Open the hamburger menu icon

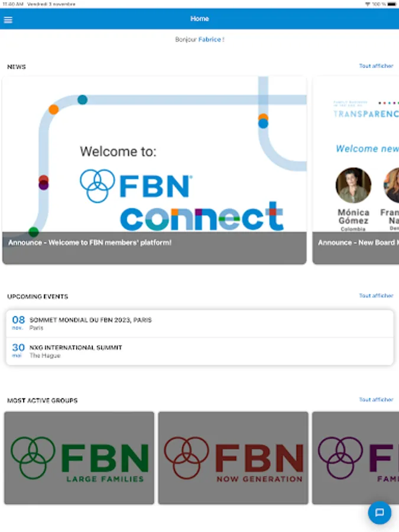pyautogui.click(x=8, y=20)
